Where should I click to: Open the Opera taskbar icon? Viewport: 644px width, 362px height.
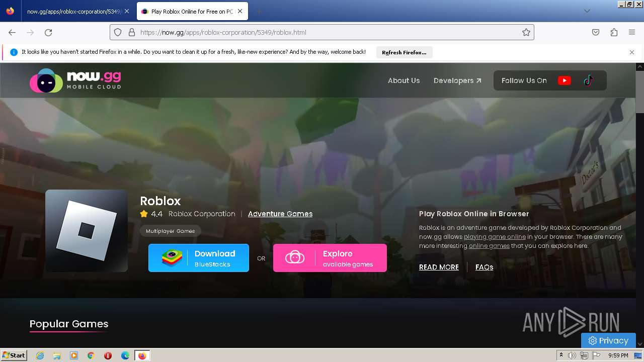tap(108, 355)
